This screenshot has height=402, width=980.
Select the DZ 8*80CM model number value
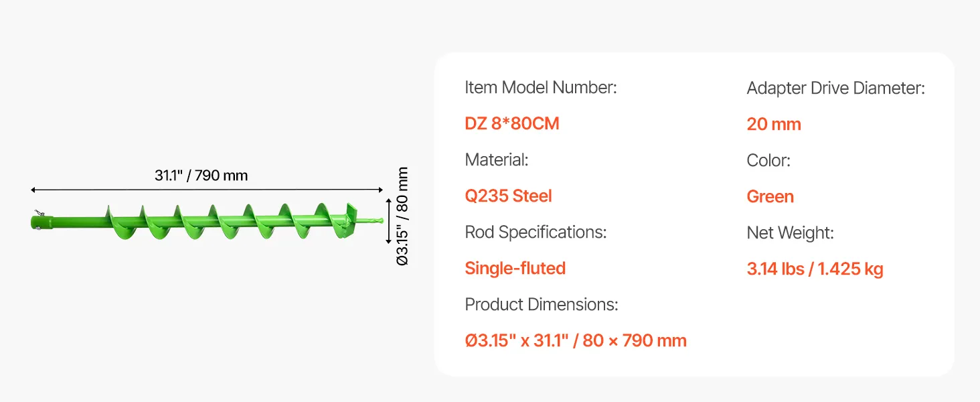[x=512, y=124]
